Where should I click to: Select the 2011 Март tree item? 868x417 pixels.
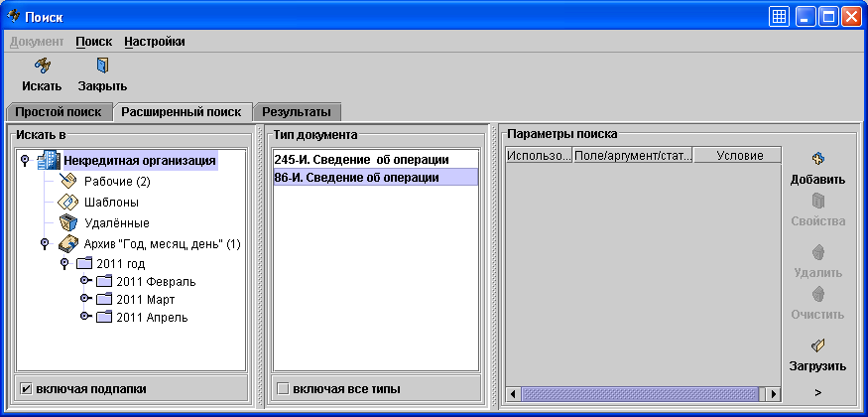pos(146,300)
